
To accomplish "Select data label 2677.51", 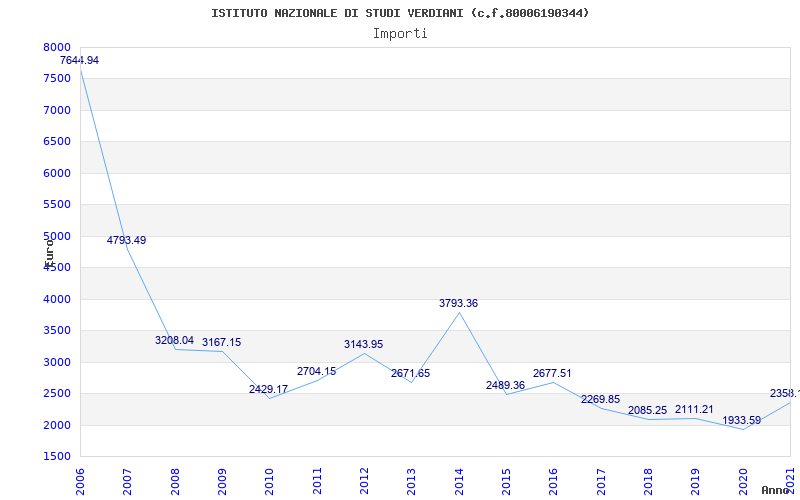I will [553, 373].
